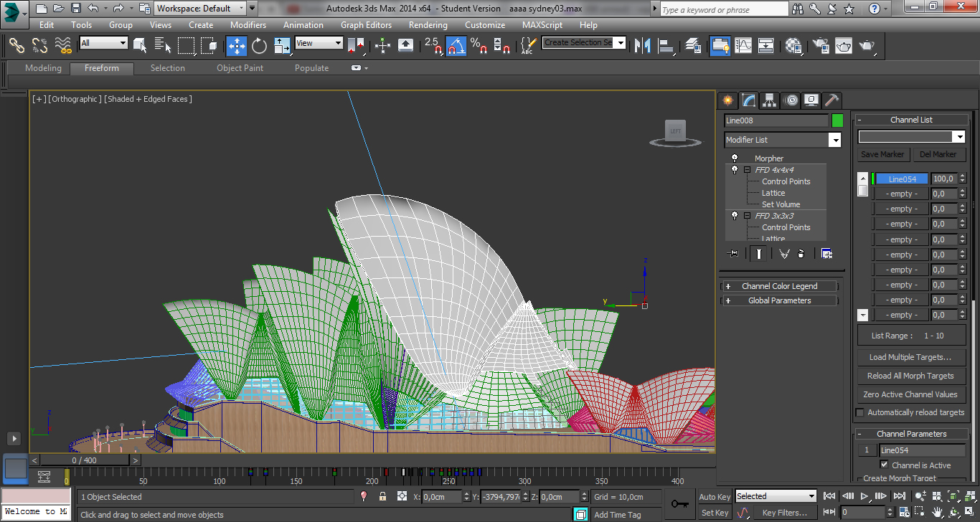
Task: Click Load Multiple Targets button
Action: coord(910,357)
